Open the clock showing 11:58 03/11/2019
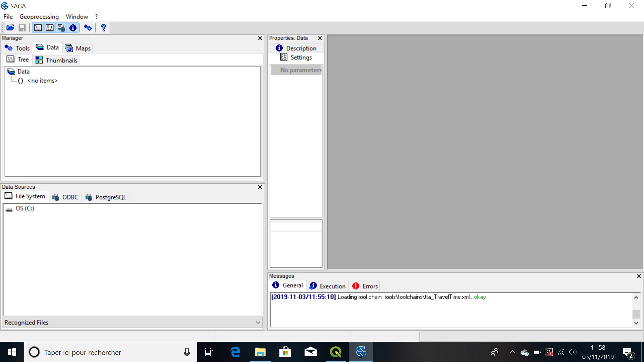 [598, 352]
